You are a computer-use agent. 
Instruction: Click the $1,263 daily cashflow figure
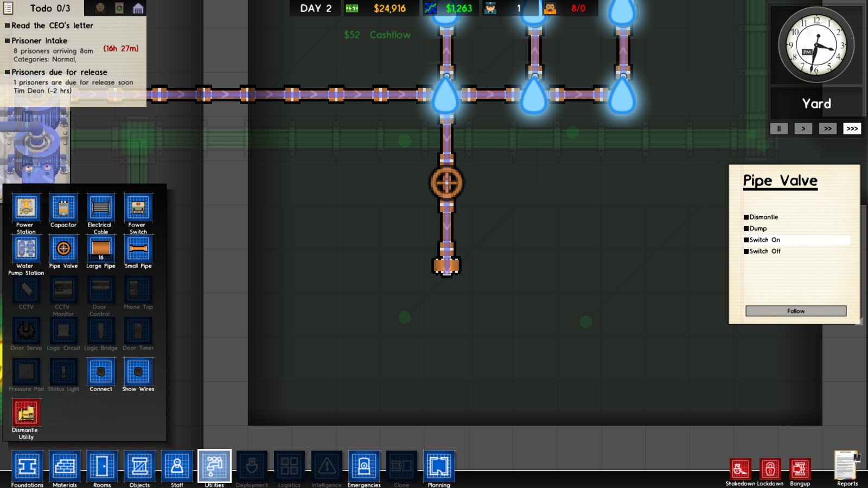pos(459,8)
